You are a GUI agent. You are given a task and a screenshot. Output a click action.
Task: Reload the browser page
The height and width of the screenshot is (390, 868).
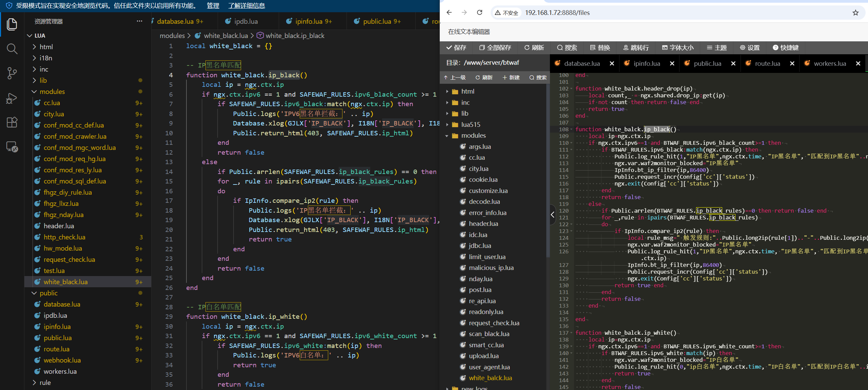coord(479,13)
